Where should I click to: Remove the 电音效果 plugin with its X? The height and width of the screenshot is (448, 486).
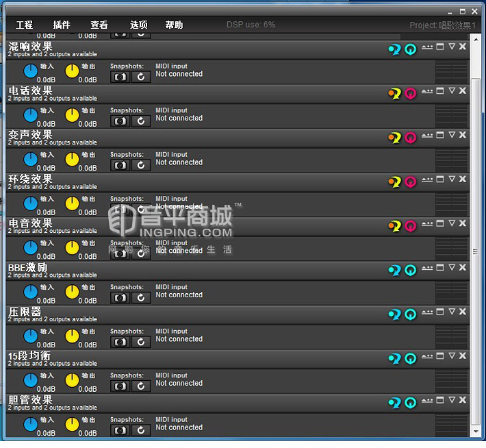(x=463, y=223)
